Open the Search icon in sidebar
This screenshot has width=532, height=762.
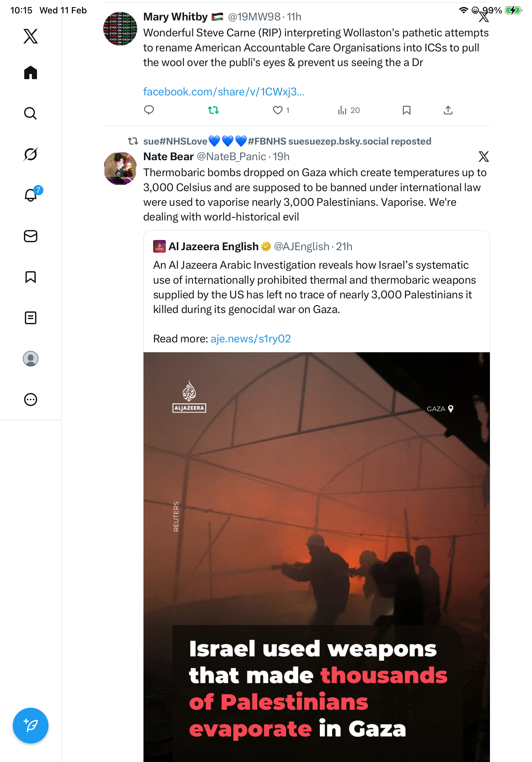coord(31,113)
